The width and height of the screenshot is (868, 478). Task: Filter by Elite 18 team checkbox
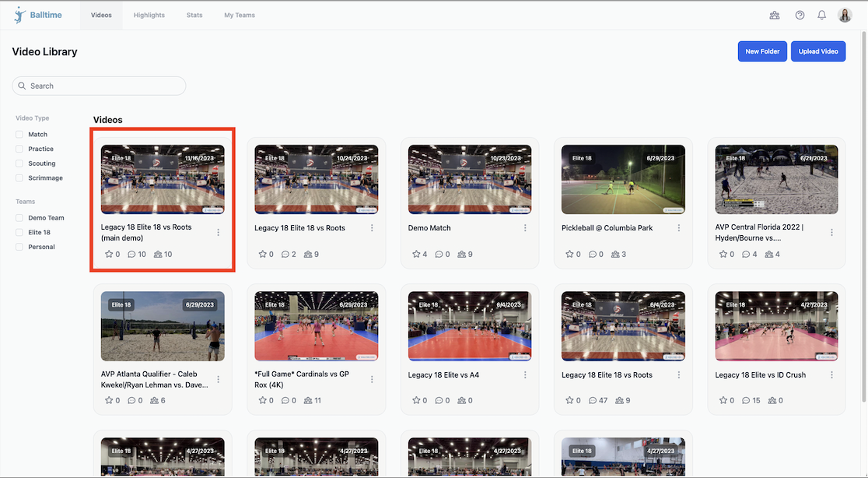19,233
